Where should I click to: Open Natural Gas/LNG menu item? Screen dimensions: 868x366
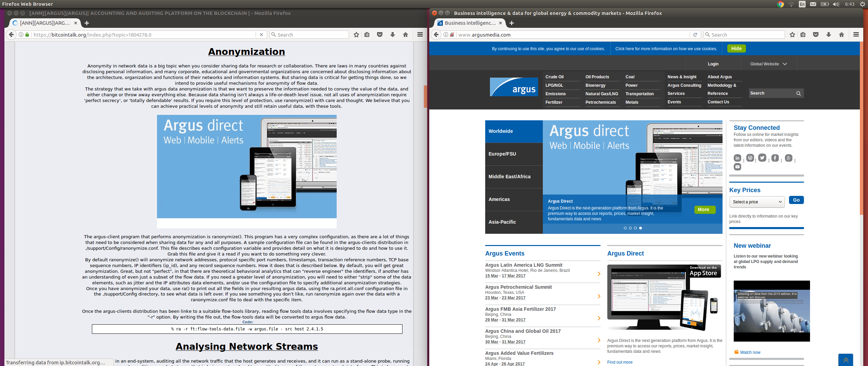[x=601, y=94]
